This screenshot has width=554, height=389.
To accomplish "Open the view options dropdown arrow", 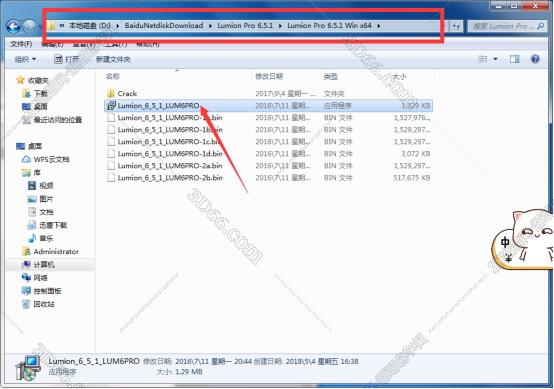I will point(495,59).
